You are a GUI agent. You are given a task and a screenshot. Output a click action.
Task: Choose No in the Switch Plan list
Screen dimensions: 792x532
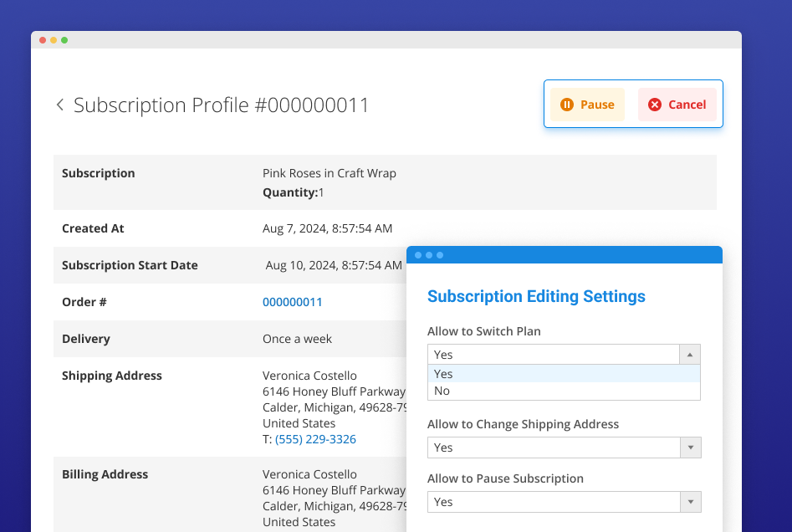click(442, 391)
